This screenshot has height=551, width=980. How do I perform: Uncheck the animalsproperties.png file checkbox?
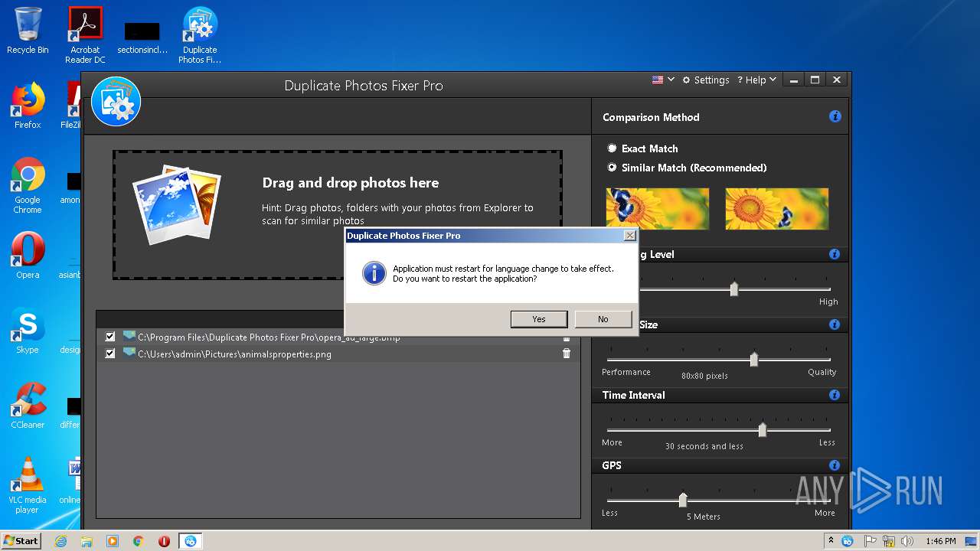(110, 354)
